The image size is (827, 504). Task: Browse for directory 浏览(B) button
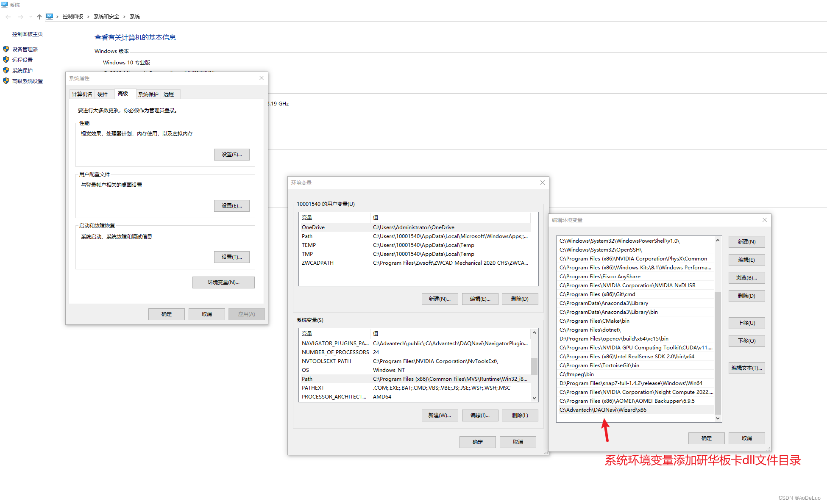pyautogui.click(x=746, y=278)
